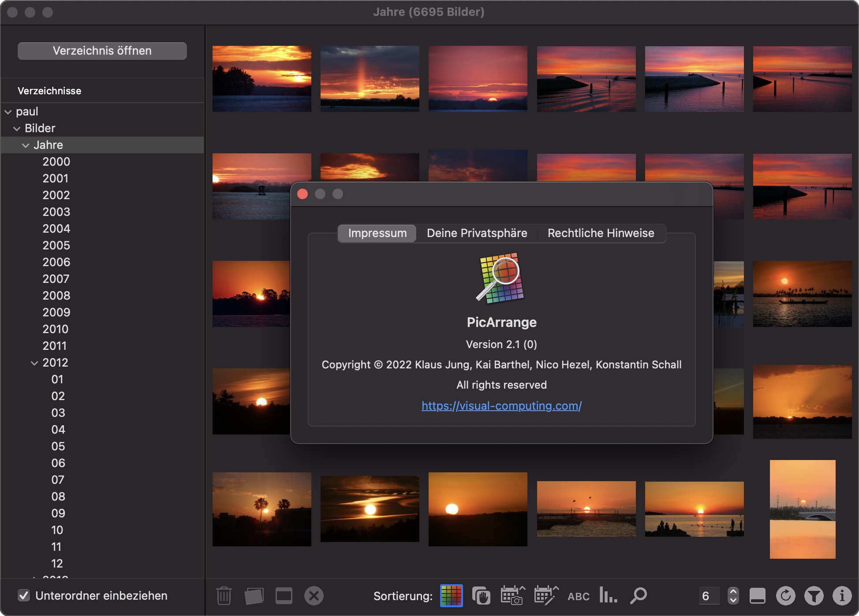
Task: Click the circular refresh icon
Action: [x=786, y=596]
